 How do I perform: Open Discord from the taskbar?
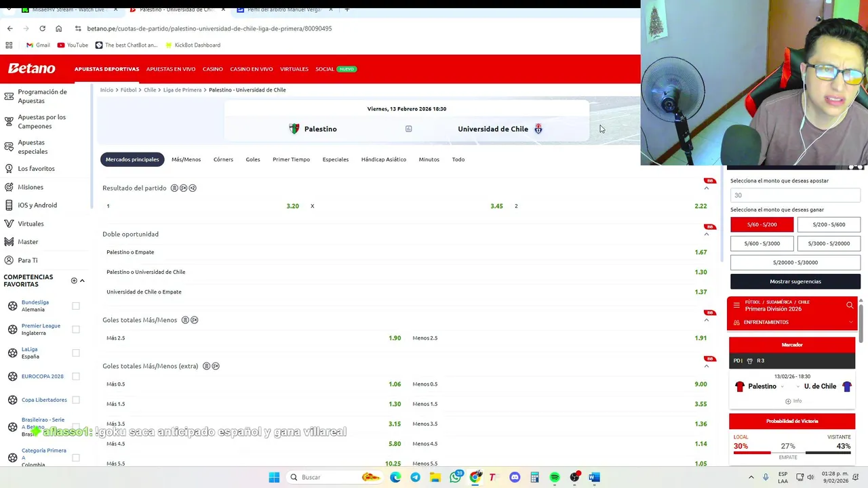(x=515, y=477)
